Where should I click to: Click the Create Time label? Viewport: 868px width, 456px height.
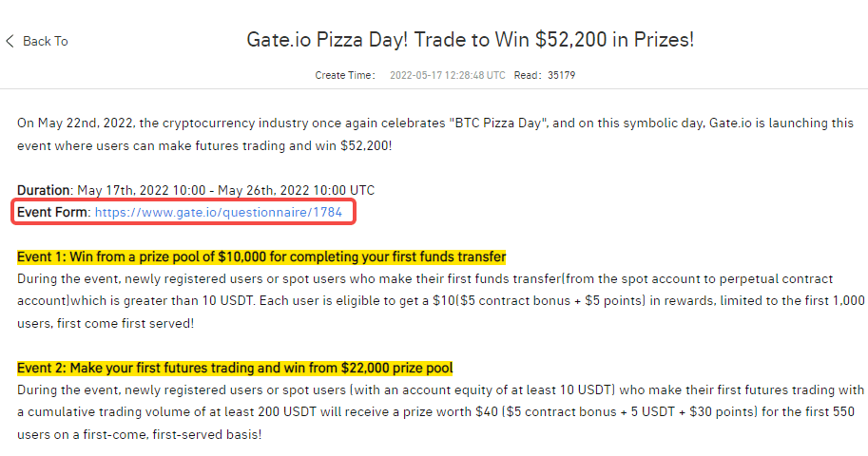[x=345, y=75]
